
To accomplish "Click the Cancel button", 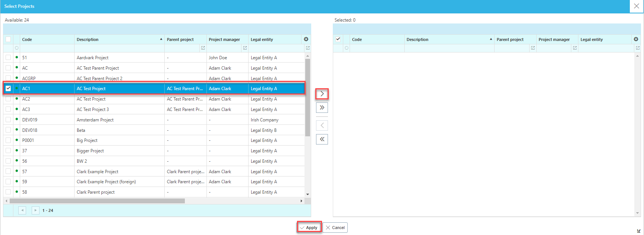I will pos(335,228).
